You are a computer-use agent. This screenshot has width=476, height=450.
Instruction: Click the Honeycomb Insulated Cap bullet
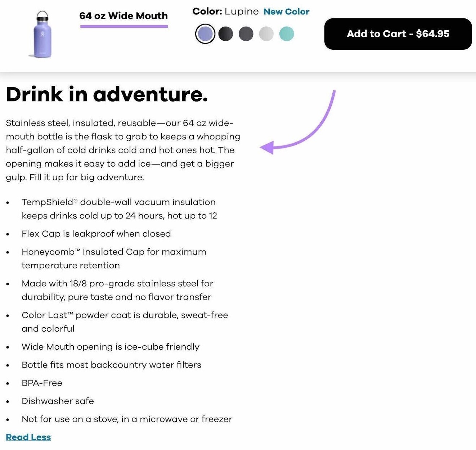113,258
